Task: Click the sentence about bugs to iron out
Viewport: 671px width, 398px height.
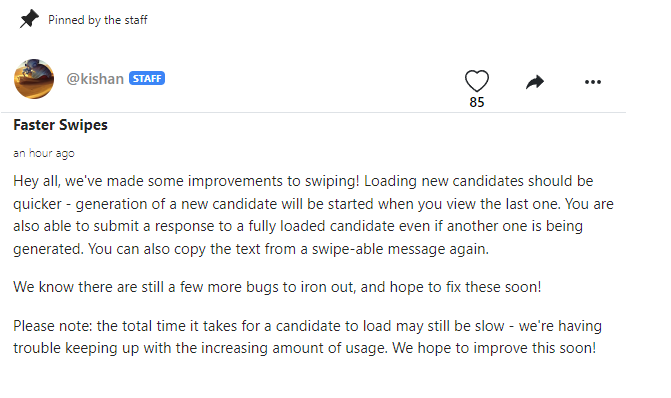Action: click(x=277, y=287)
